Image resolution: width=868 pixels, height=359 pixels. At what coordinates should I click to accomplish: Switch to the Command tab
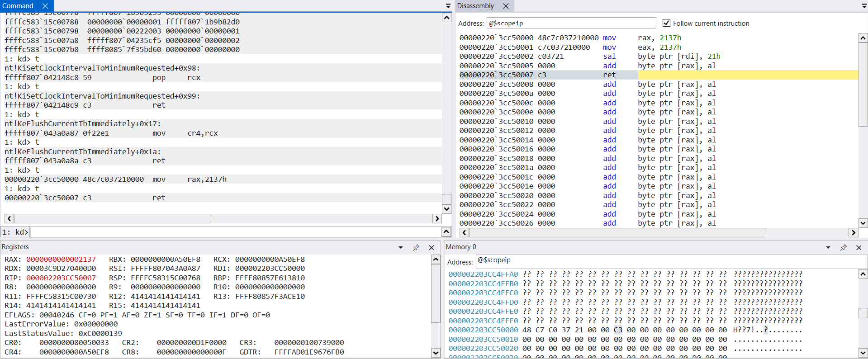click(18, 6)
